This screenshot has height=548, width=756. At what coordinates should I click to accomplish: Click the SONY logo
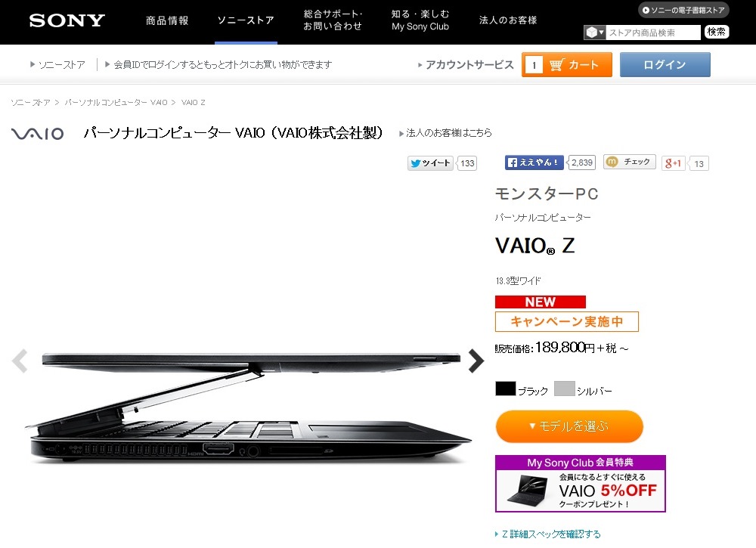[x=67, y=20]
